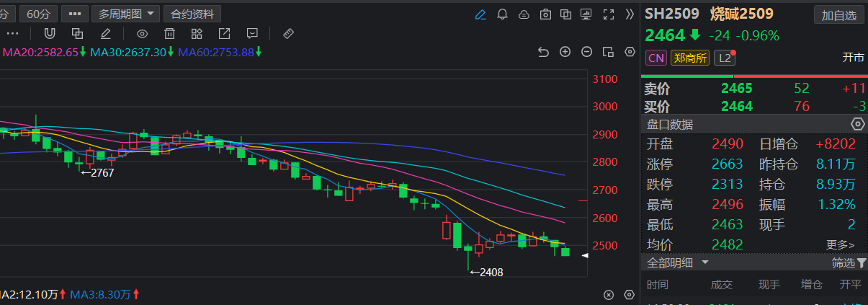Open the 筛选 filter for trade details

(x=849, y=263)
